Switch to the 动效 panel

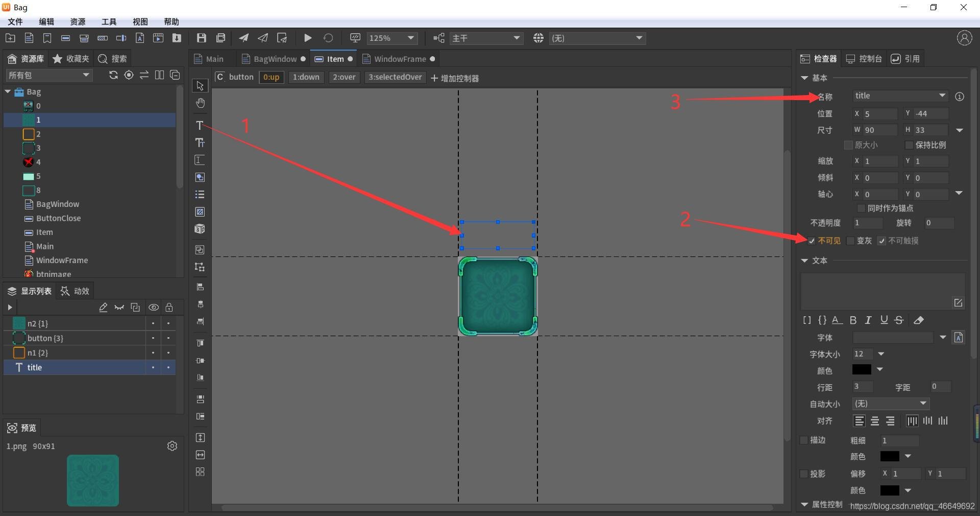tap(75, 291)
